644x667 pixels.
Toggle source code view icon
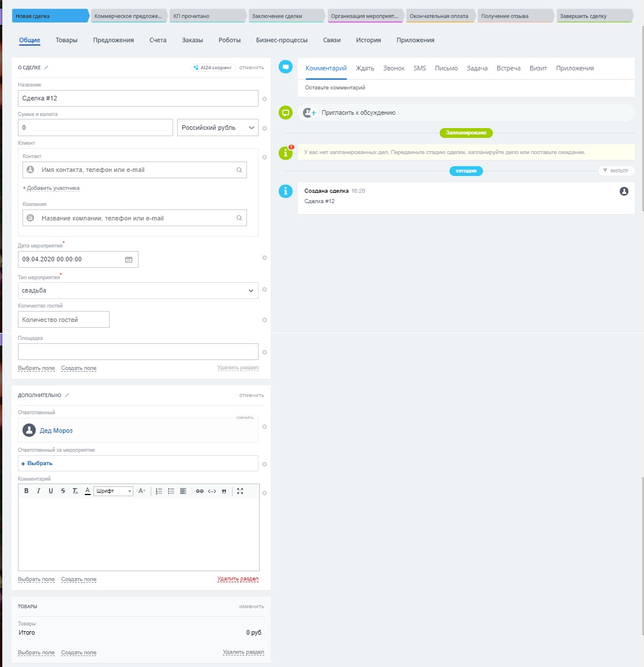(212, 491)
